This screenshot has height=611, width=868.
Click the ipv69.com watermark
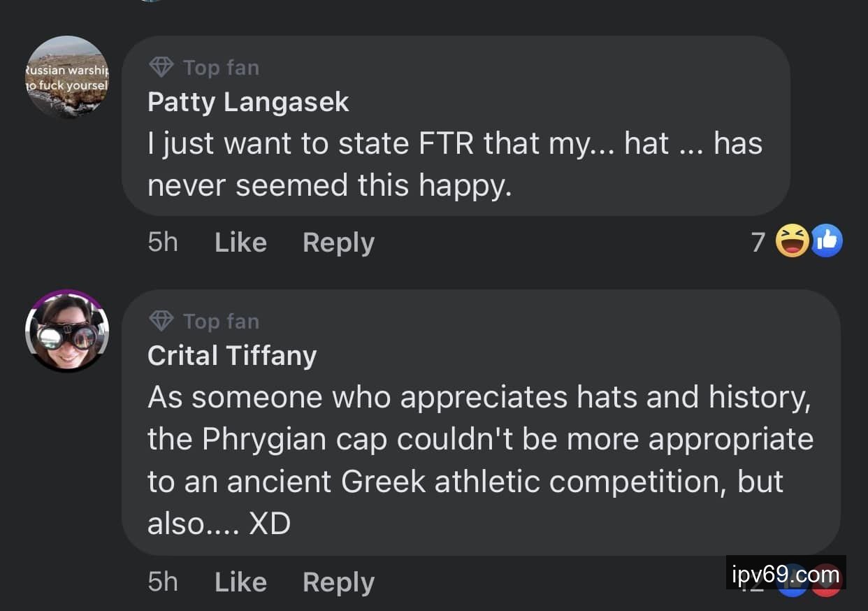pyautogui.click(x=786, y=575)
